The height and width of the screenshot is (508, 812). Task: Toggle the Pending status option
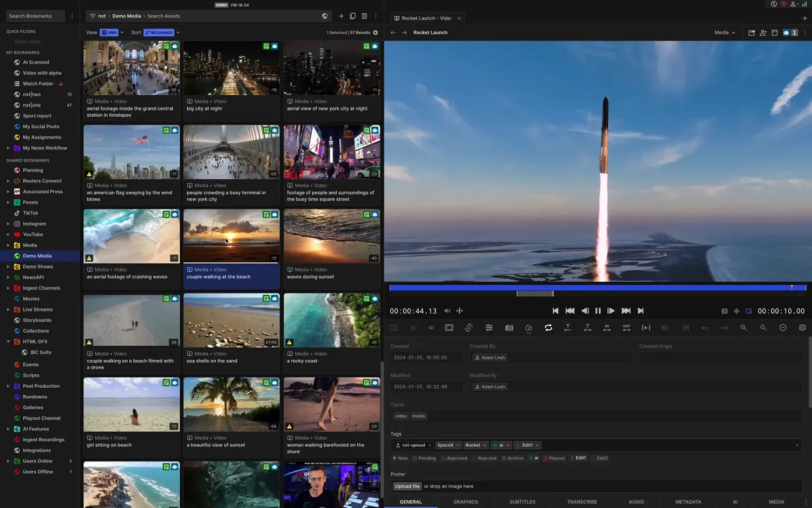(x=424, y=458)
